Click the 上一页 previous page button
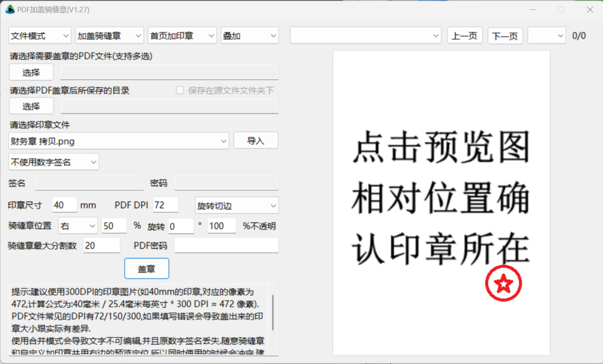 click(x=465, y=35)
